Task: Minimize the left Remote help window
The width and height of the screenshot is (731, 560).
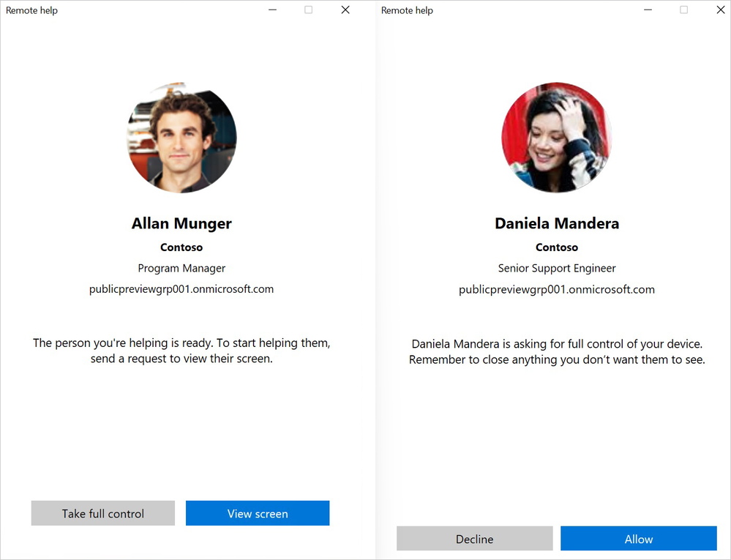Action: (273, 10)
